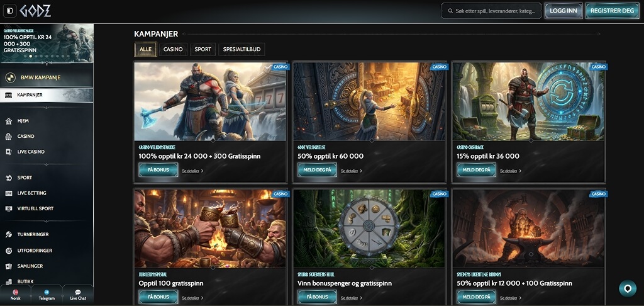Open Se detaljer for Vinn bonuspenger card
This screenshot has width=644, height=306.
pos(352,298)
